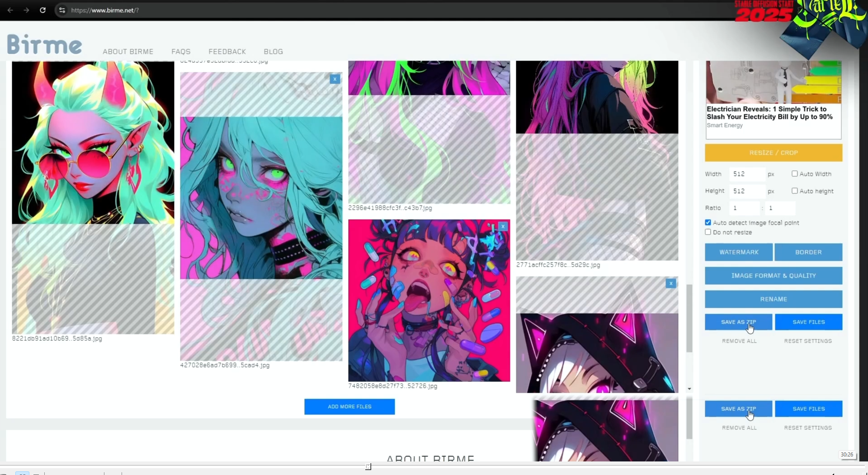Click the Width input field
The width and height of the screenshot is (868, 475).
(747, 174)
